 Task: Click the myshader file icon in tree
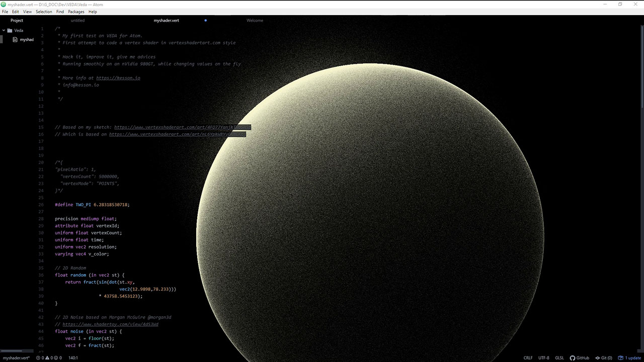(15, 40)
